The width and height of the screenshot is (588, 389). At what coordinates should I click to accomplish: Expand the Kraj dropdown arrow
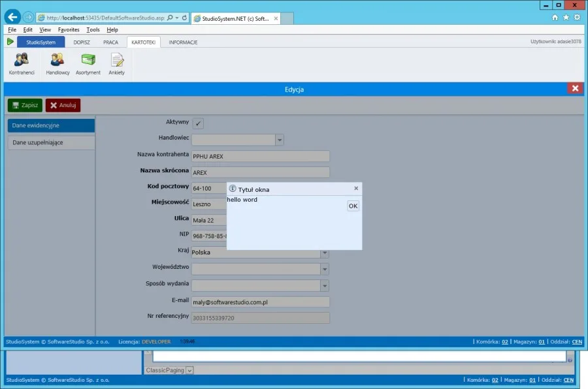[325, 254]
